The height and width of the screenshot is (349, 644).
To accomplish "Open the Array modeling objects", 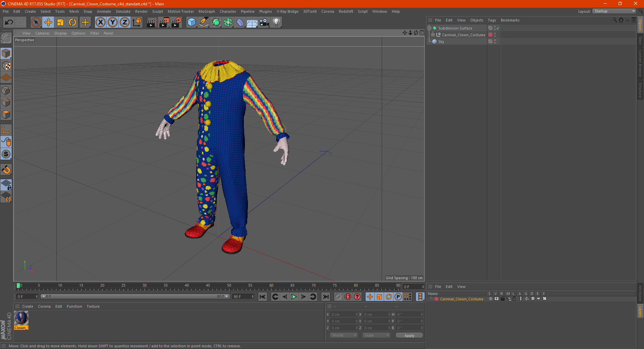I will coord(228,22).
